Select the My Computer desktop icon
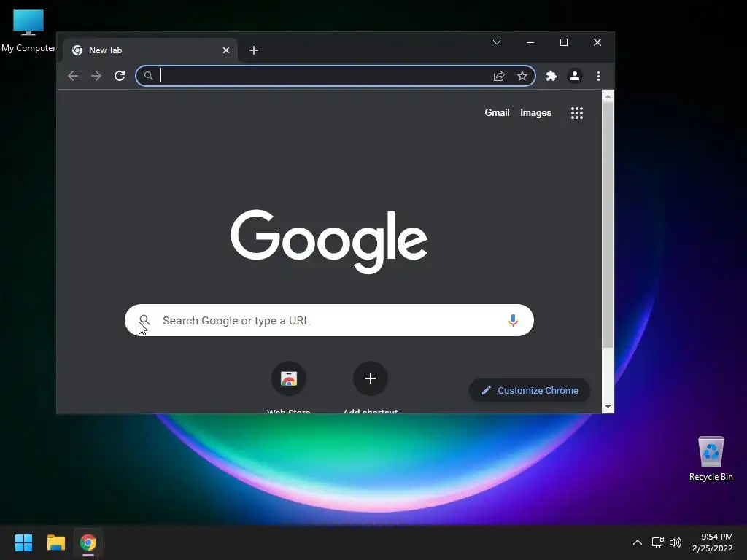The width and height of the screenshot is (747, 560). tap(28, 31)
